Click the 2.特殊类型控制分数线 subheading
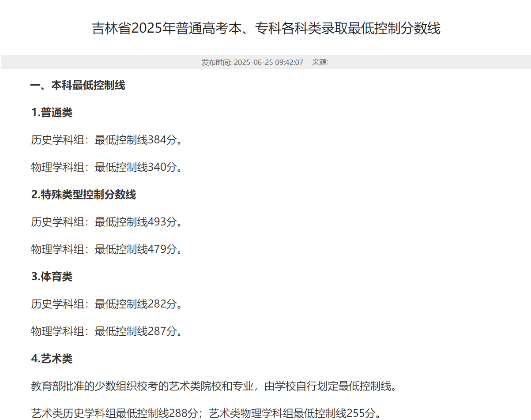 coord(83,195)
